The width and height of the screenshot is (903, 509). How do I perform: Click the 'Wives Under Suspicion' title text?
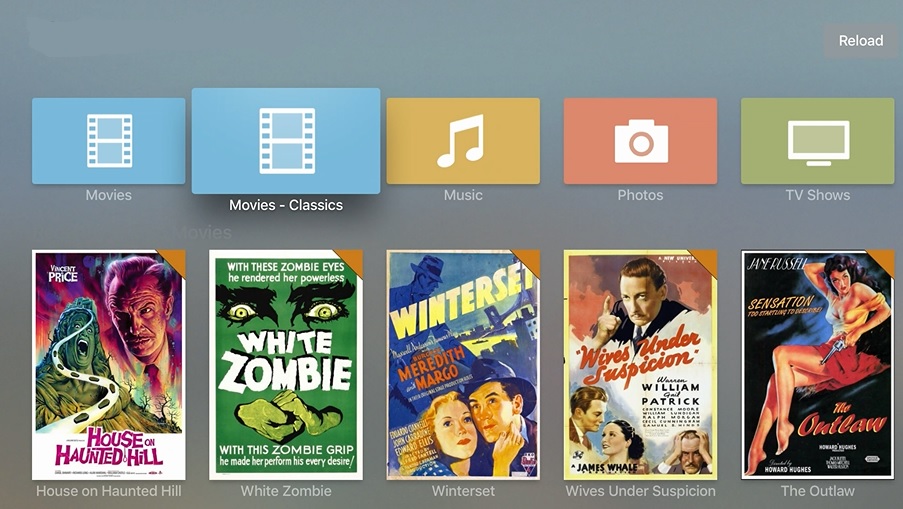tap(640, 491)
